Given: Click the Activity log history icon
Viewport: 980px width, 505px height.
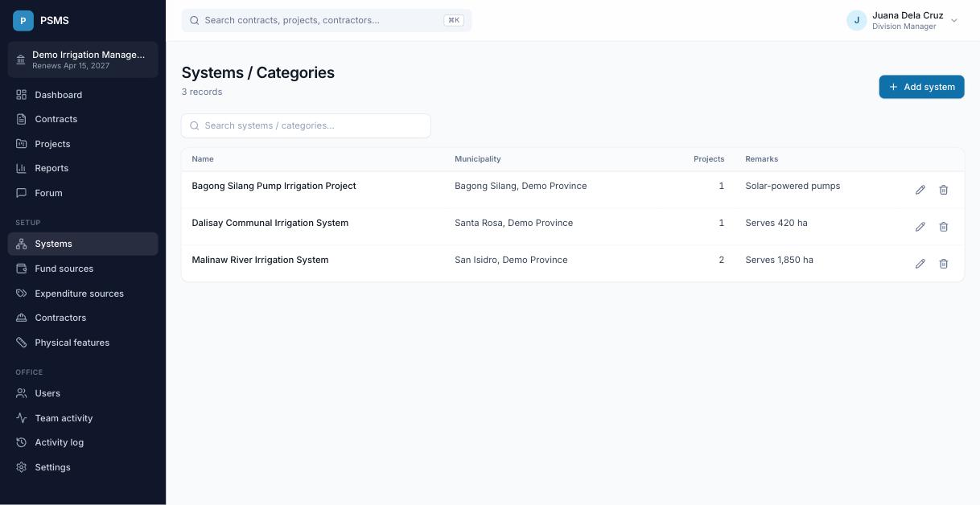Looking at the screenshot, I should click(x=22, y=442).
